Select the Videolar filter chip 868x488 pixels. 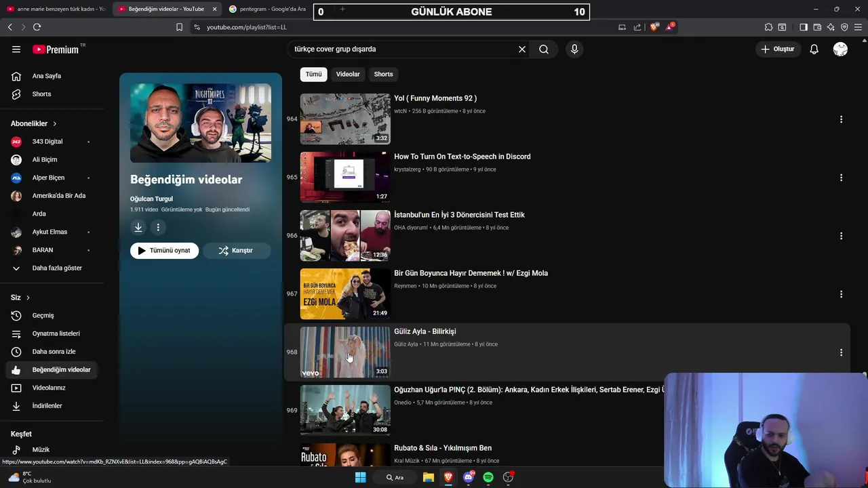(348, 75)
